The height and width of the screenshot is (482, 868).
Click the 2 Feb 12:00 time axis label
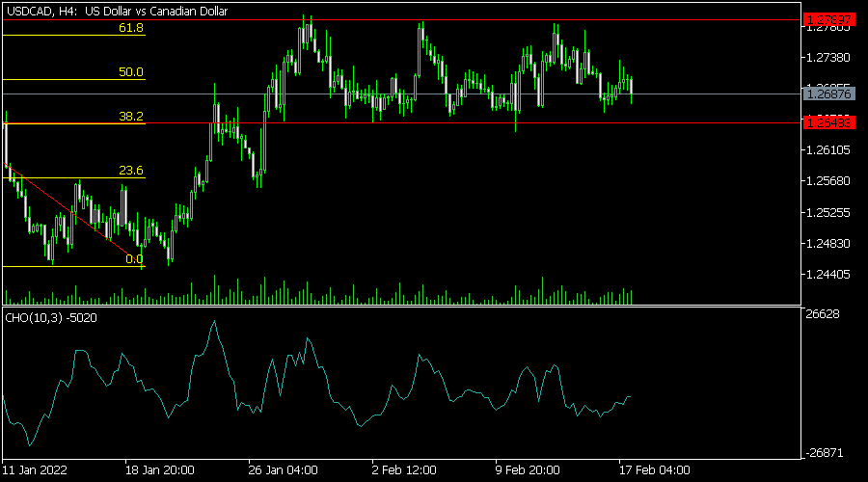click(x=404, y=470)
